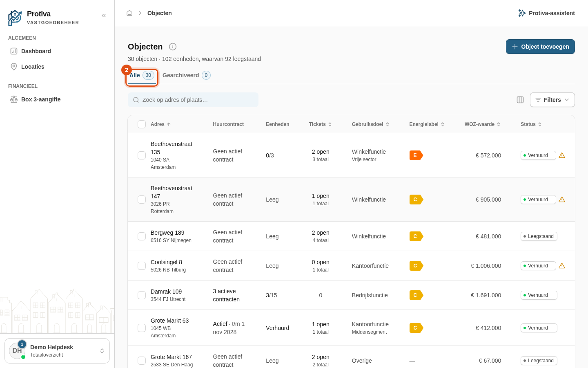Select Grote Markt 63 checkbox
588x368 pixels.
click(142, 328)
